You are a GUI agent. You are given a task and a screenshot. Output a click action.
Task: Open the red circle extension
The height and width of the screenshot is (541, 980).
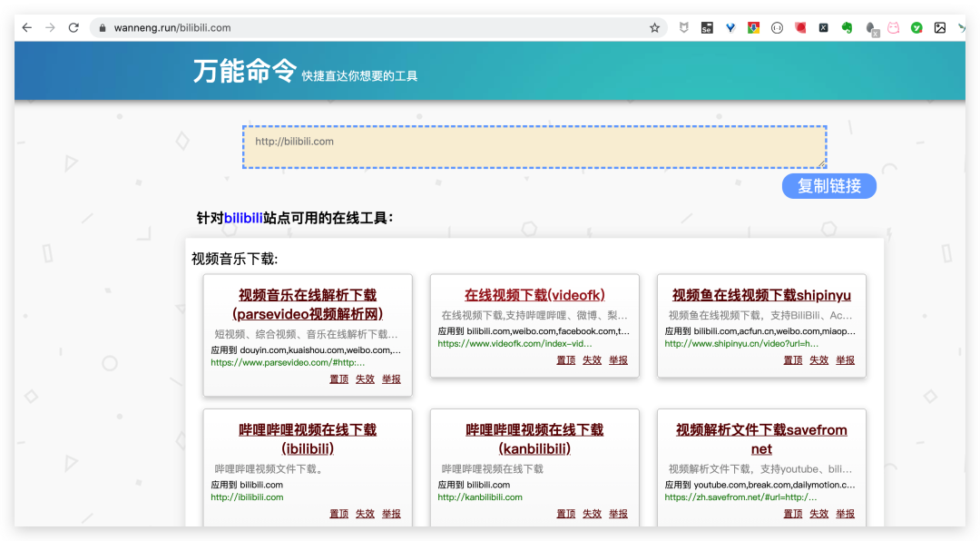click(800, 27)
